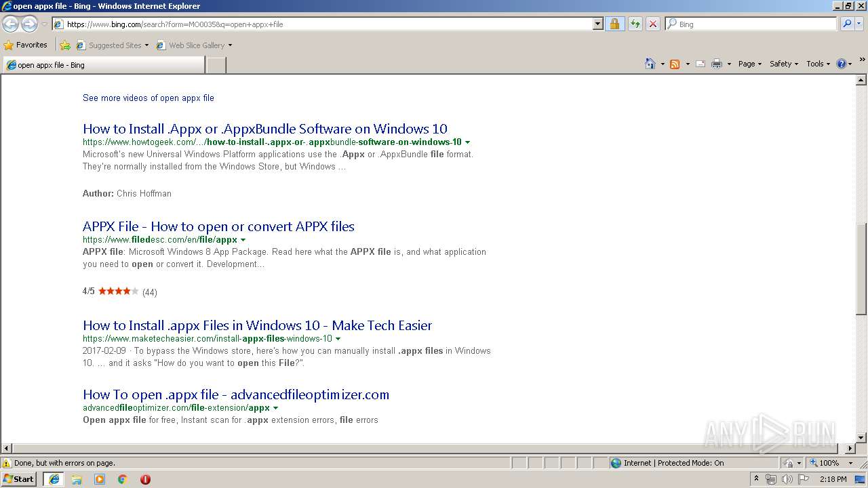The width and height of the screenshot is (868, 488).
Task: Click the Read Mail icon
Action: (x=700, y=64)
